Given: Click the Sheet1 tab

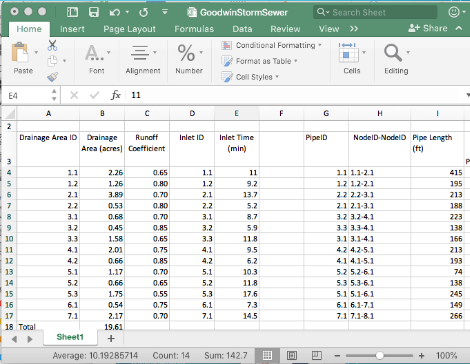Looking at the screenshot, I should [70, 337].
